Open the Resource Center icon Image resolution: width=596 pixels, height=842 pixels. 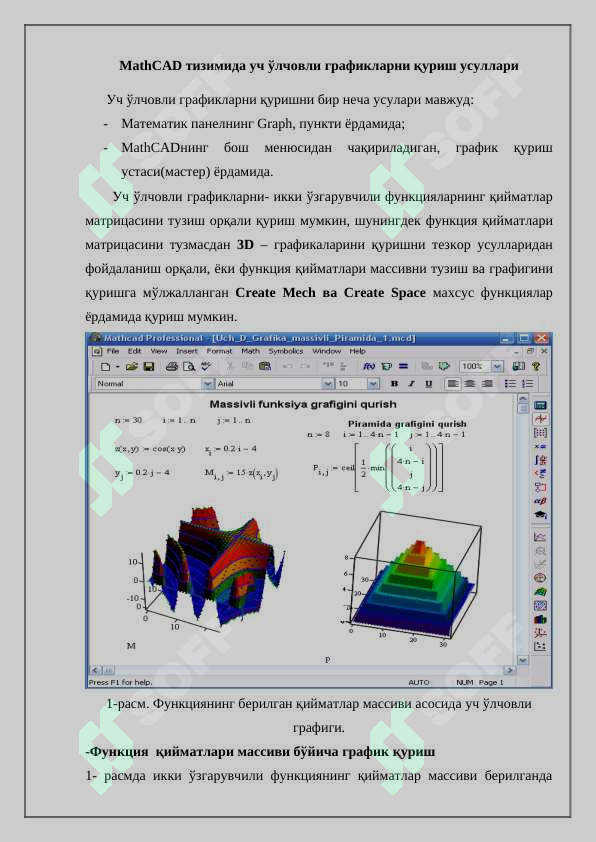(x=518, y=366)
